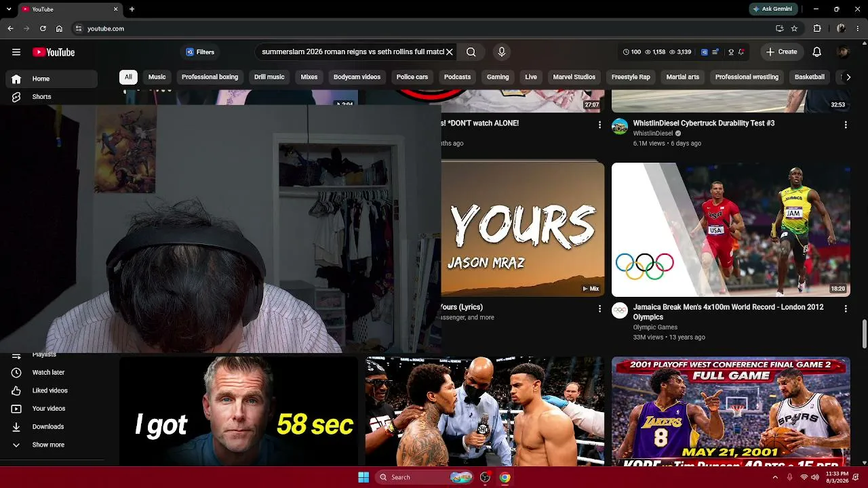Play the Jamaica 4x100m relay thumbnail

(731, 230)
